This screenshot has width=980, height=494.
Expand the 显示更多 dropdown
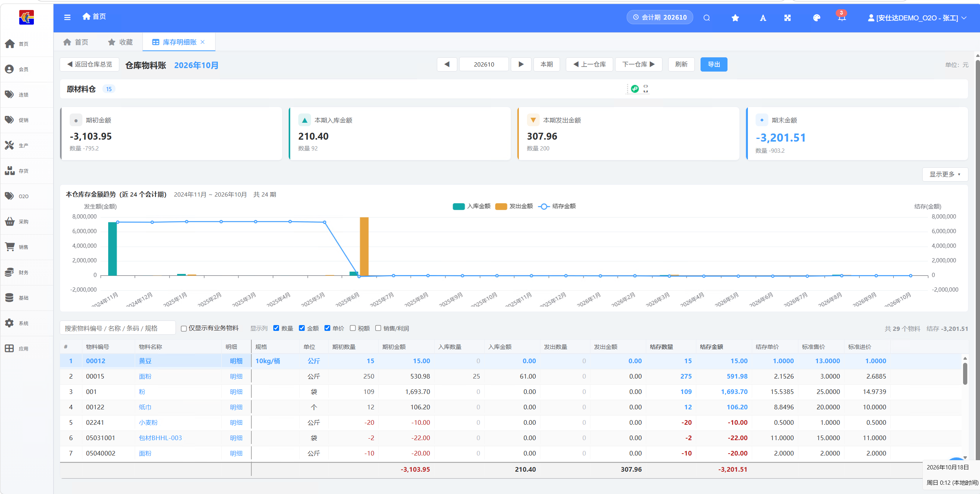tap(945, 174)
